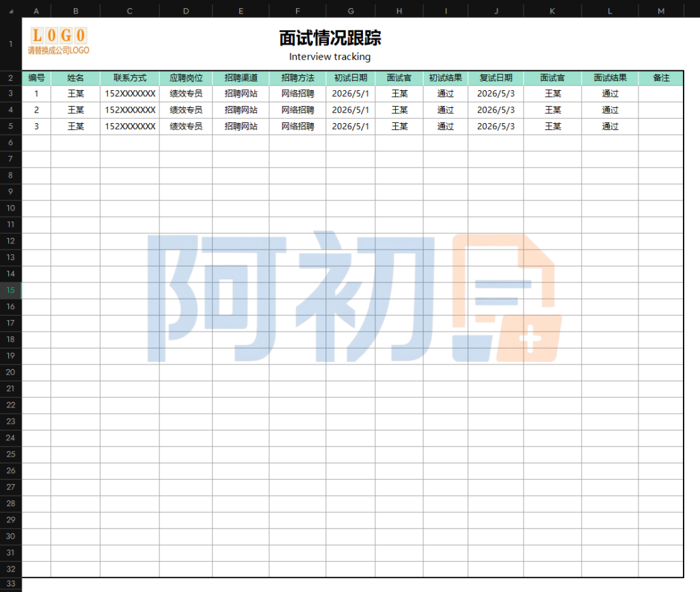The width and height of the screenshot is (700, 592).
Task: Click the title 面试情况跟踪
Action: tap(330, 38)
